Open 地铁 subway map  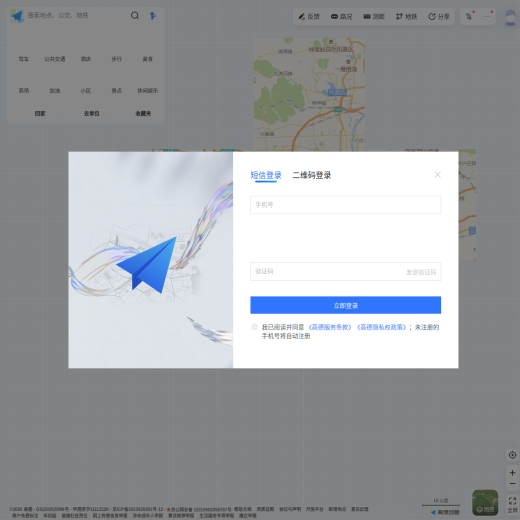pos(406,16)
